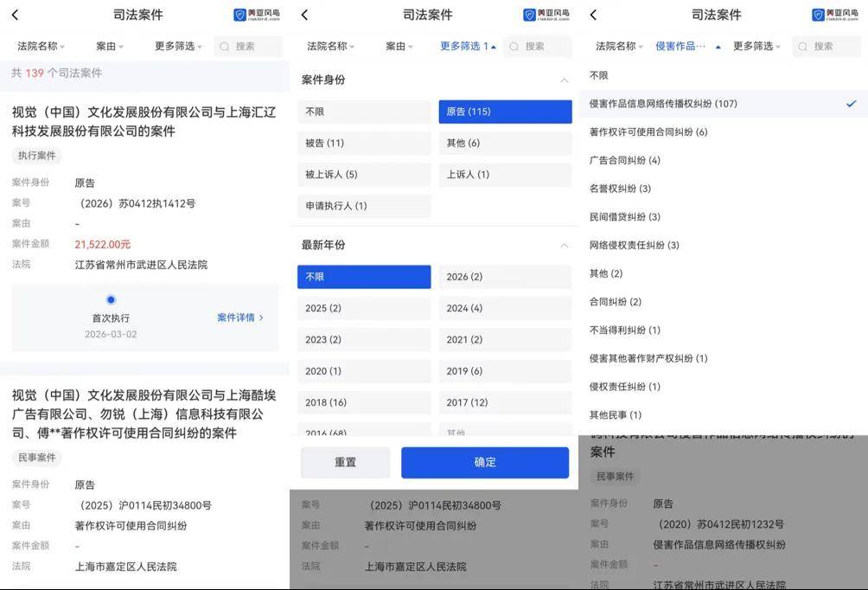This screenshot has height=590, width=868.
Task: Select the 被告 (11) identity filter
Action: click(x=364, y=144)
